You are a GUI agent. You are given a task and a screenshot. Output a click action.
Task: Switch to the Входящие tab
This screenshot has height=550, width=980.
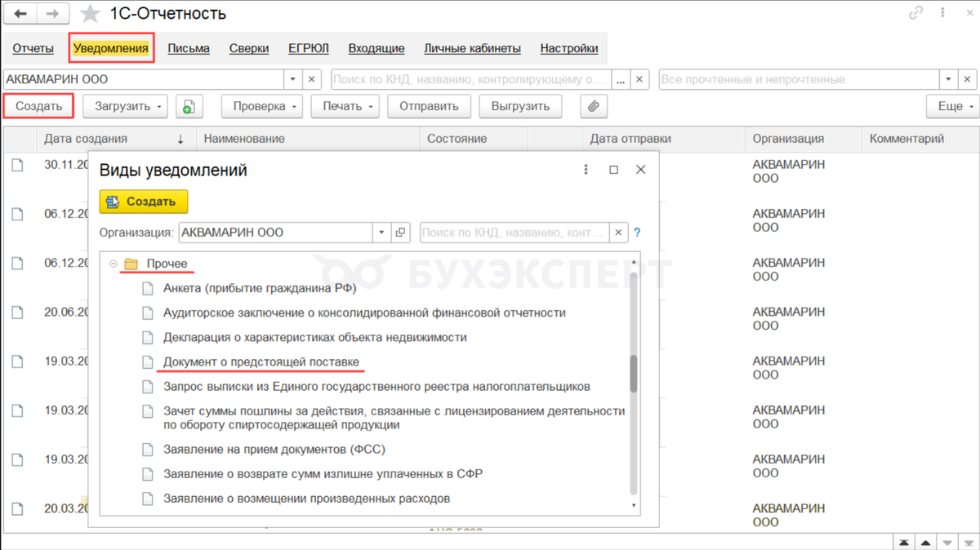(x=376, y=48)
